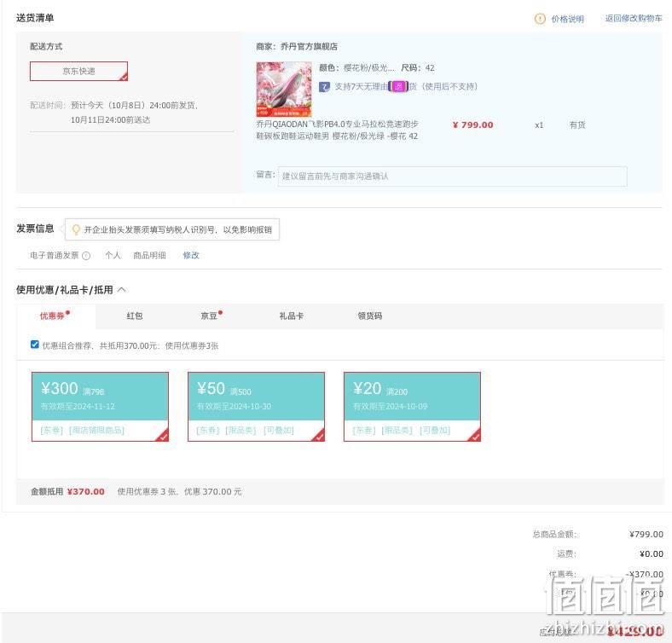Image resolution: width=672 pixels, height=643 pixels.
Task: Switch to the 优惠券 tab
Action: click(x=55, y=316)
